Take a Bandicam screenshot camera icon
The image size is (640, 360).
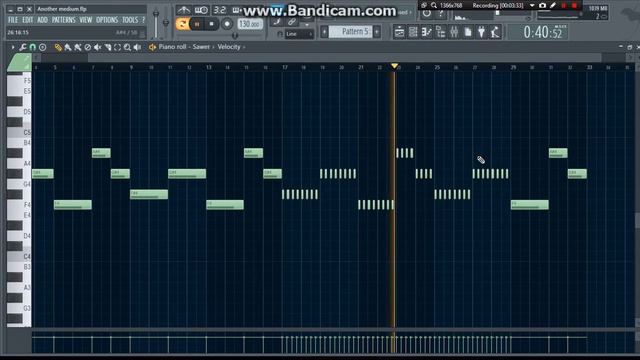pyautogui.click(x=542, y=6)
